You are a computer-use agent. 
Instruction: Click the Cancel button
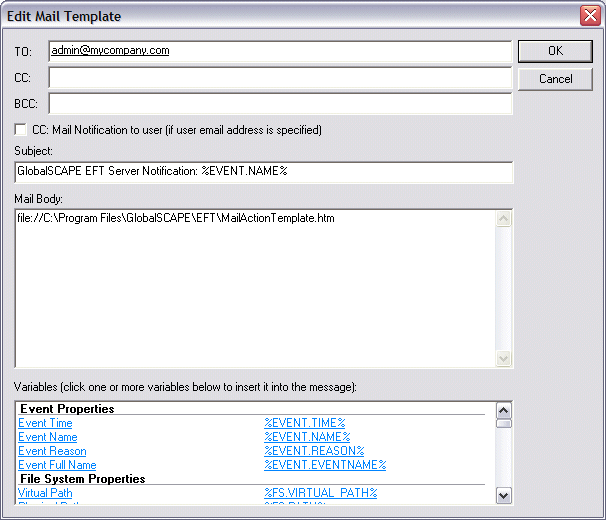click(x=555, y=79)
